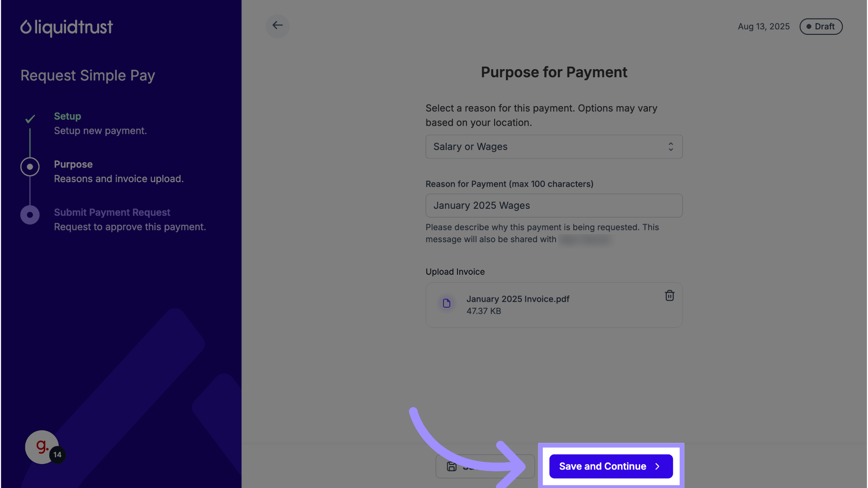This screenshot has height=488, width=868.
Task: Focus the Reason for Payment text field
Action: click(x=554, y=206)
